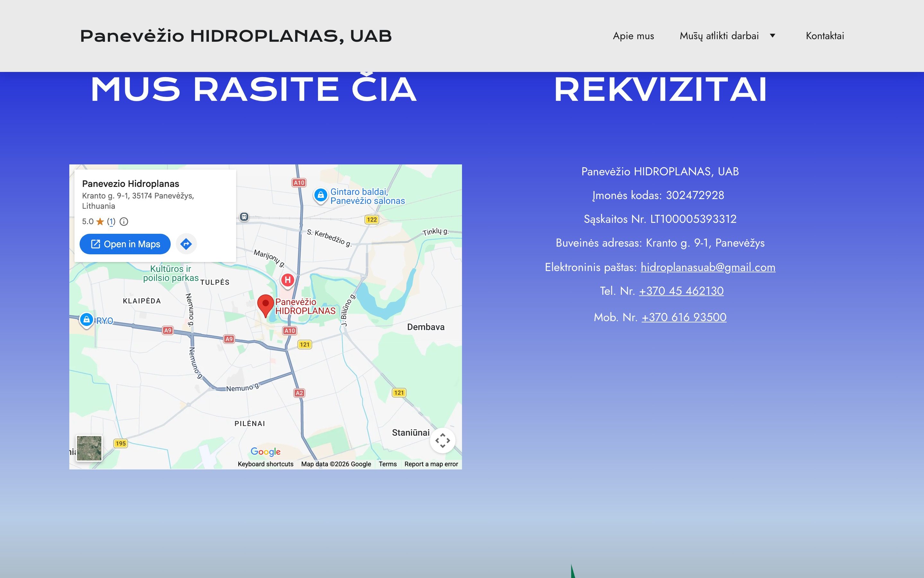Click the Staniūnai place label on map
Viewport: 924px width, 578px height.
410,432
